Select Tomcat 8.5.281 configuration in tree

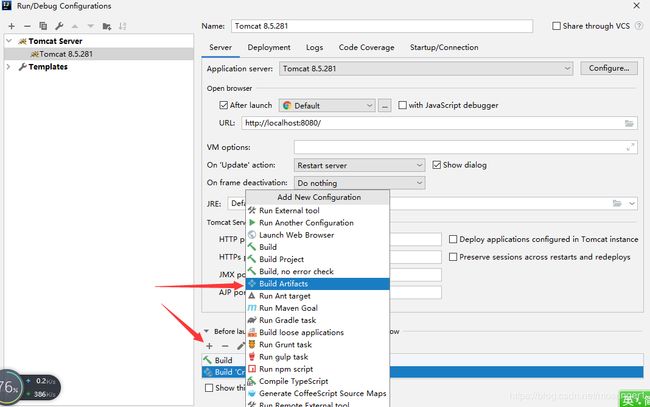pyautogui.click(x=99, y=54)
